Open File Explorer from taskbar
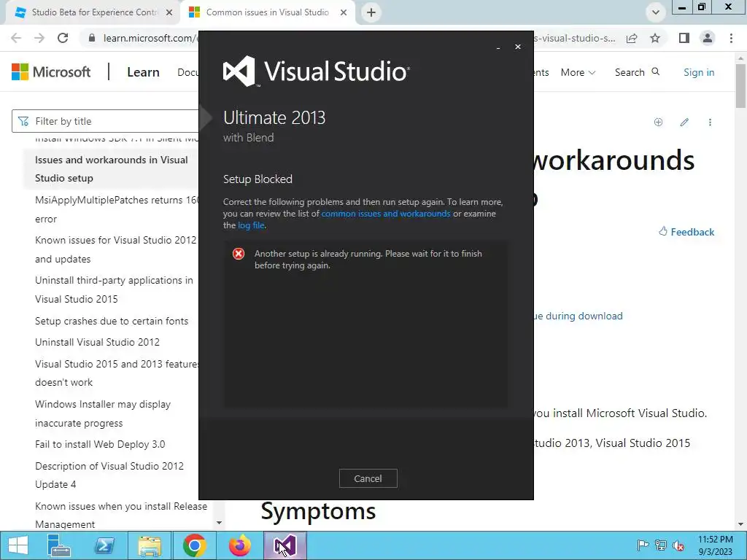747x560 pixels. (150, 545)
